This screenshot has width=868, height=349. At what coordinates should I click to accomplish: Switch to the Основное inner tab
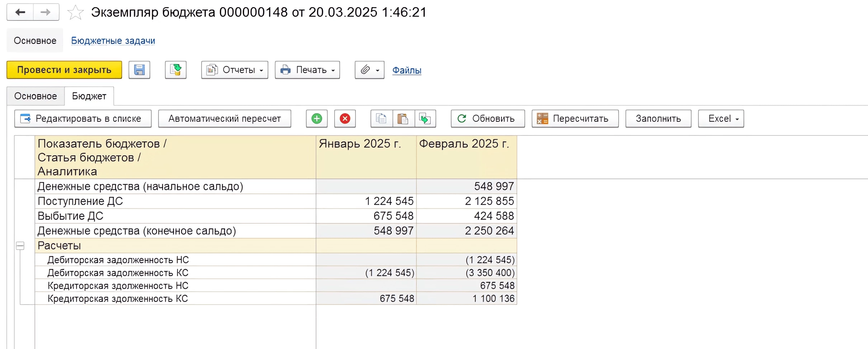tap(36, 96)
